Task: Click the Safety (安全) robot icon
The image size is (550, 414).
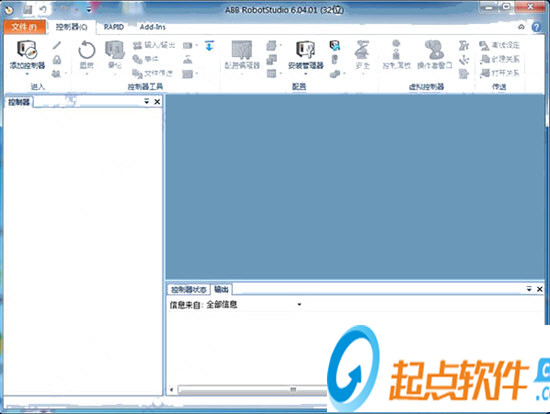Action: tap(362, 49)
